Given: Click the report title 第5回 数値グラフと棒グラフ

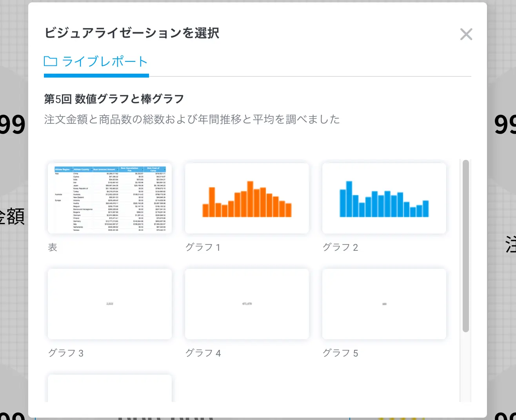Looking at the screenshot, I should (114, 99).
